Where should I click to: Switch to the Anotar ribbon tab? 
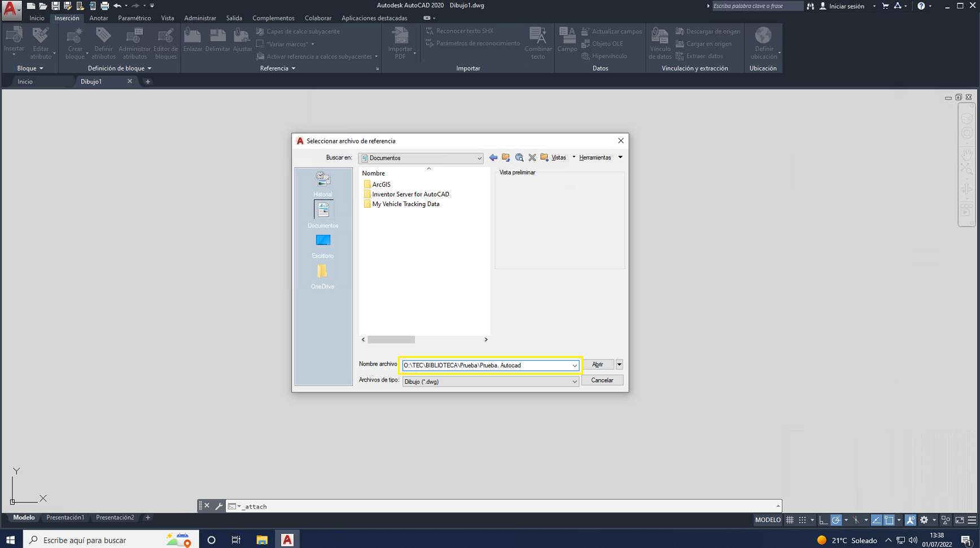[x=98, y=18]
